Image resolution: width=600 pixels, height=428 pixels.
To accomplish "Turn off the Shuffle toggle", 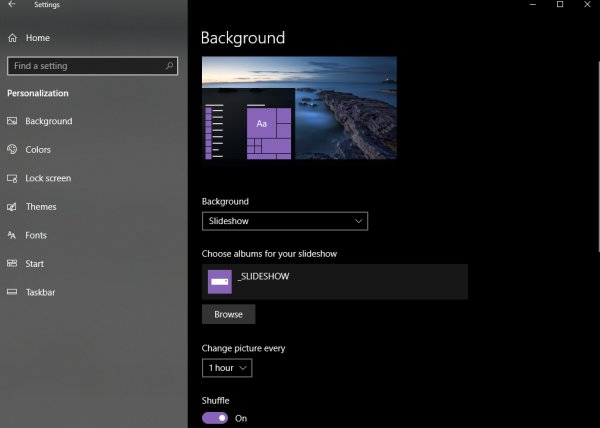I will (x=215, y=418).
